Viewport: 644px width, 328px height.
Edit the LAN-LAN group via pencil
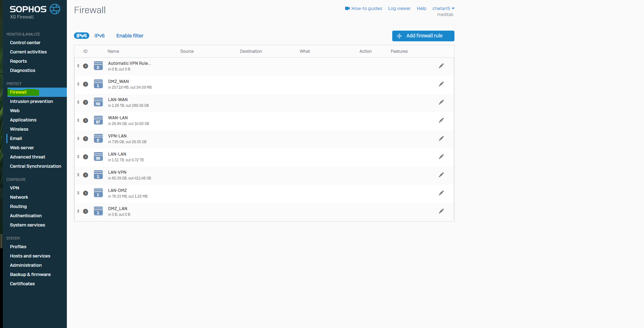coord(441,157)
